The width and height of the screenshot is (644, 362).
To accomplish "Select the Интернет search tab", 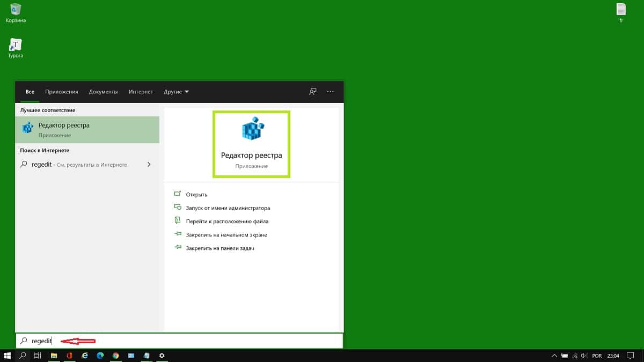I will 141,92.
